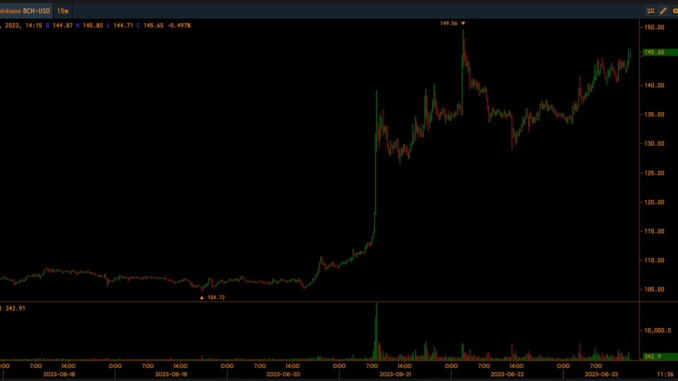Click the 110.00 price axis label
Screen dimensions: 678x381
point(654,260)
